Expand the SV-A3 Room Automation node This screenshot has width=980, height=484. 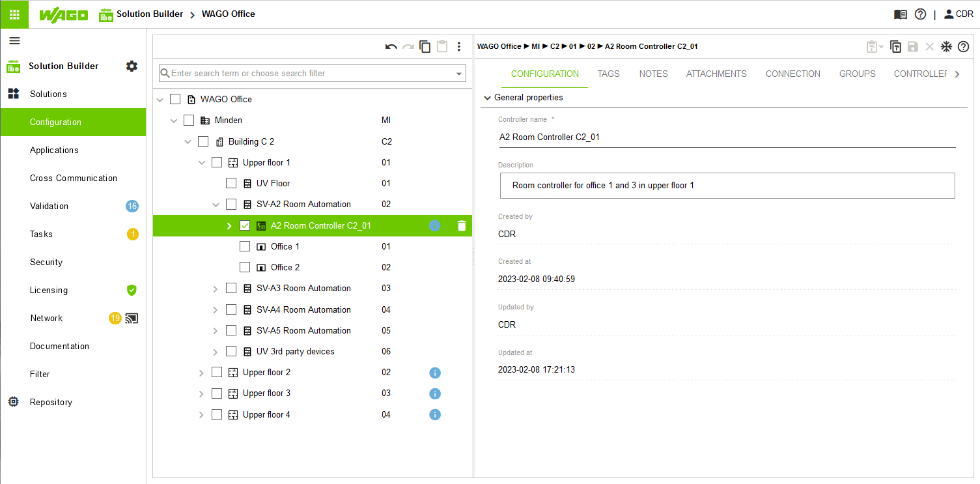[x=216, y=289]
